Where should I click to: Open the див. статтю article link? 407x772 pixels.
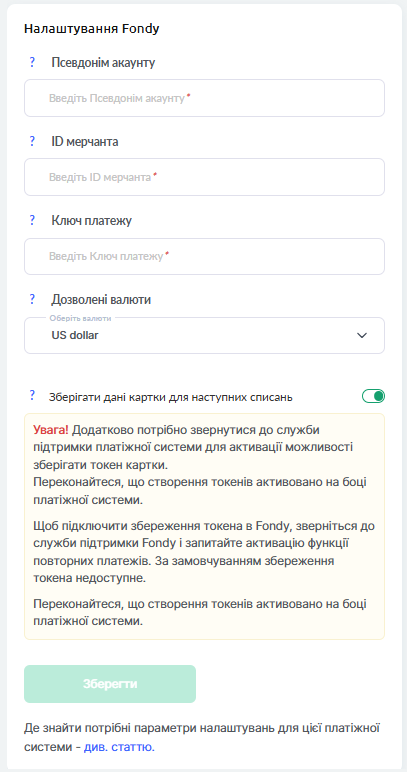coord(119,747)
